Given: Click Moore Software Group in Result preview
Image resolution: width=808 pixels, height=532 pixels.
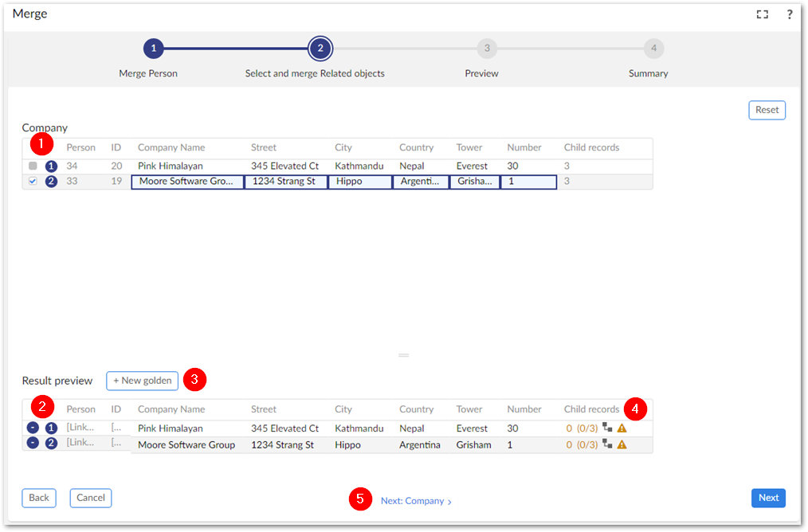Looking at the screenshot, I should point(186,444).
